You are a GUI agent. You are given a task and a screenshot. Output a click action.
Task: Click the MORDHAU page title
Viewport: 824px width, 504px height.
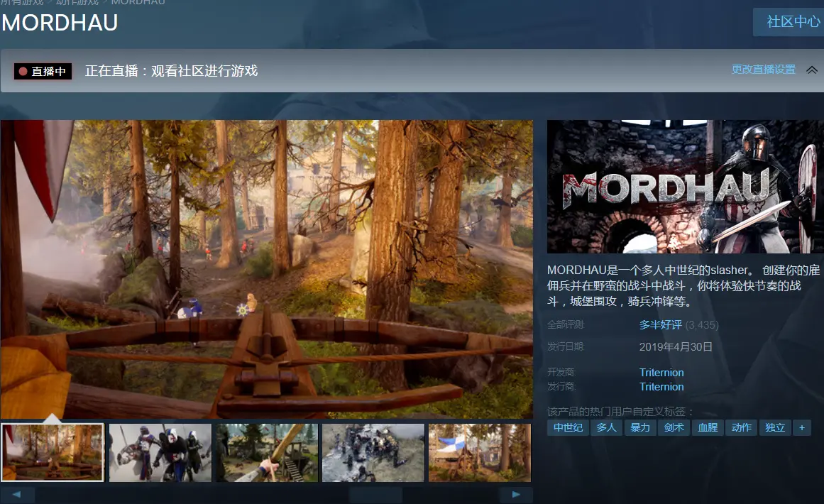(x=60, y=23)
